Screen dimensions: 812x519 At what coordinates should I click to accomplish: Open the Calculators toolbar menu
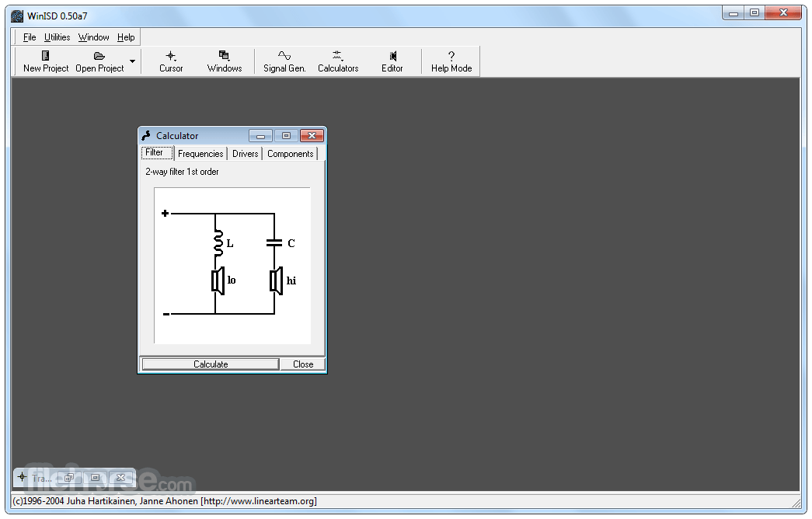[x=338, y=61]
